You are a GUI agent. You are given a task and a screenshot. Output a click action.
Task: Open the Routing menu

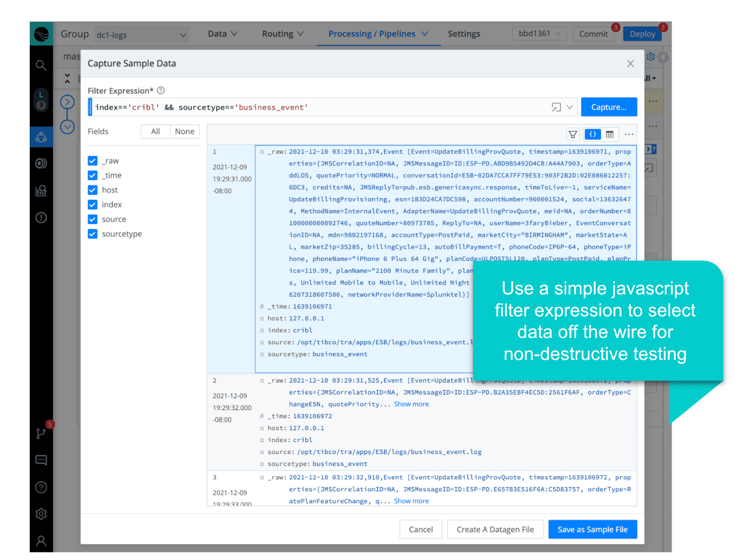(x=282, y=34)
